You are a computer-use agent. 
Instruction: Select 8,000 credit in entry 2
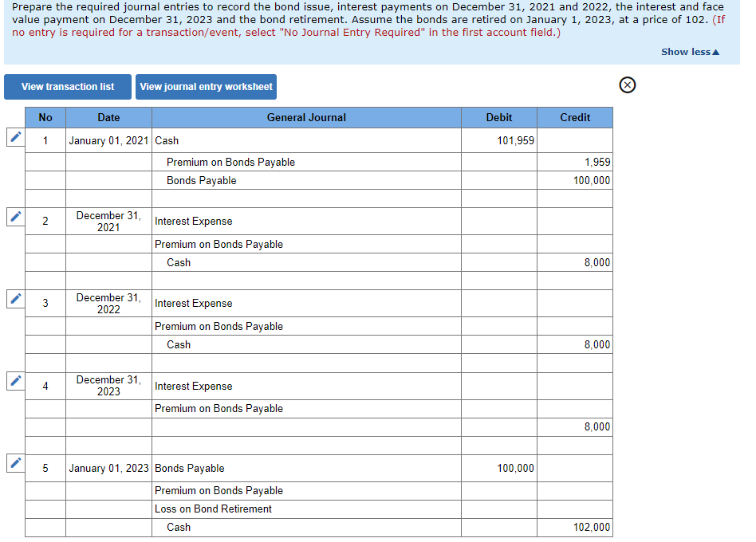point(575,262)
